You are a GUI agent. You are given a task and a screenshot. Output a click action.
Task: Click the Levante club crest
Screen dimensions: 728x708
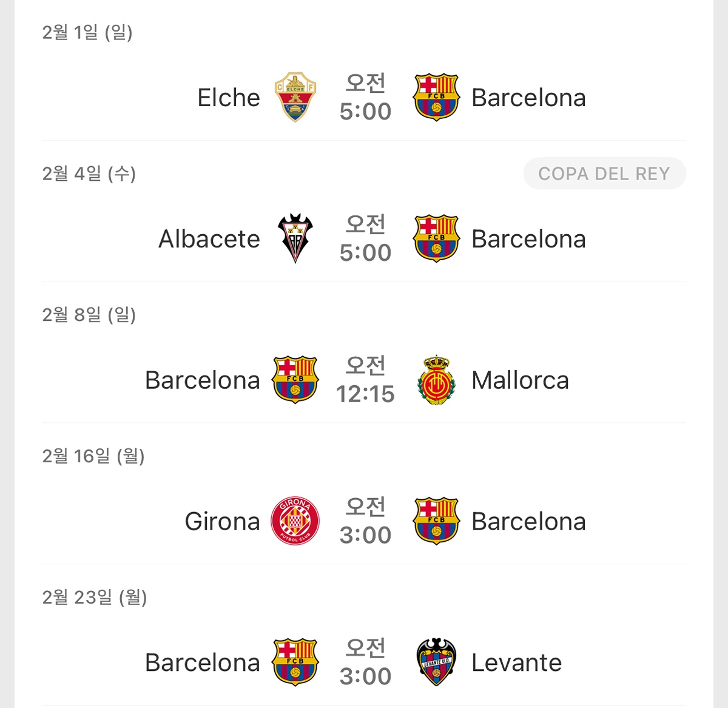(x=436, y=662)
